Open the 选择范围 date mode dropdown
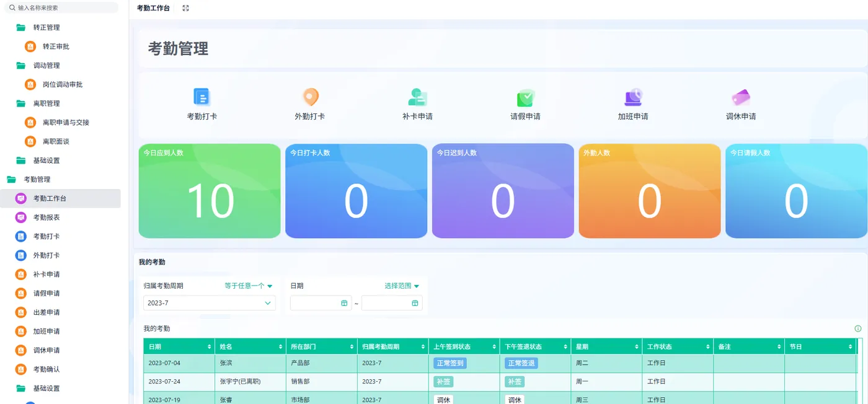Screen dimensions: 868x404 click(x=402, y=286)
